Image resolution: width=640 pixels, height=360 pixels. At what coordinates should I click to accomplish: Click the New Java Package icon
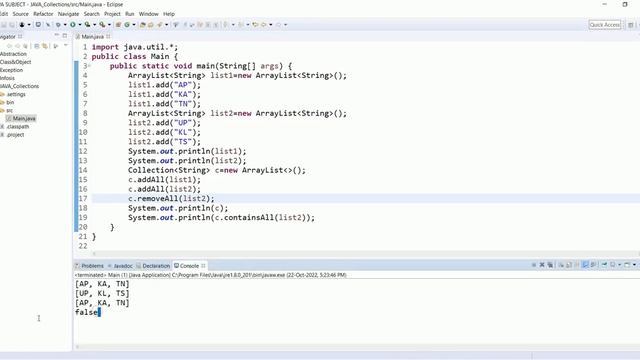tap(118, 25)
